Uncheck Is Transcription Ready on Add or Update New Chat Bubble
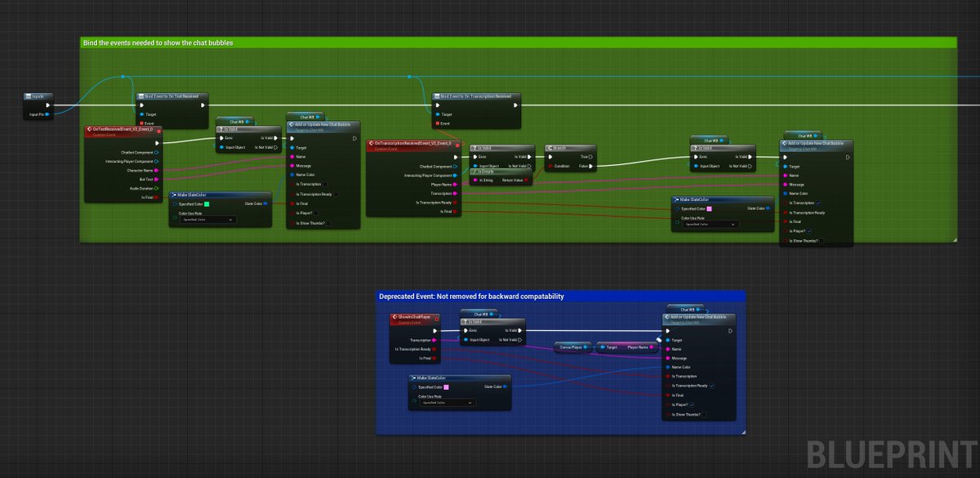This screenshot has height=478, width=980. [x=711, y=386]
